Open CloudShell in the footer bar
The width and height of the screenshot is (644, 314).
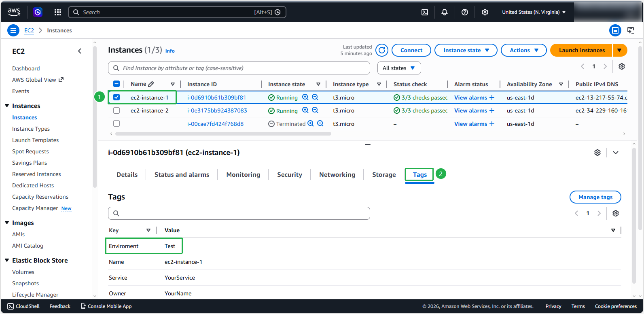[23, 306]
